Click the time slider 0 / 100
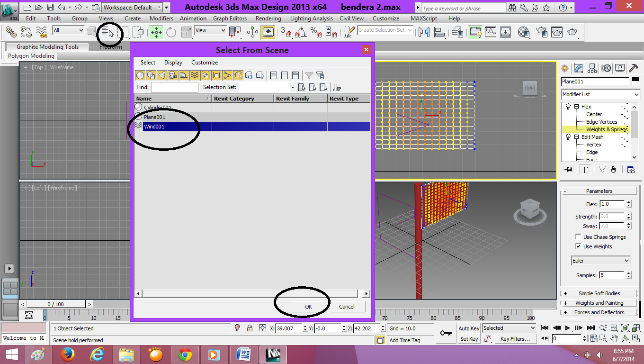 (56, 304)
